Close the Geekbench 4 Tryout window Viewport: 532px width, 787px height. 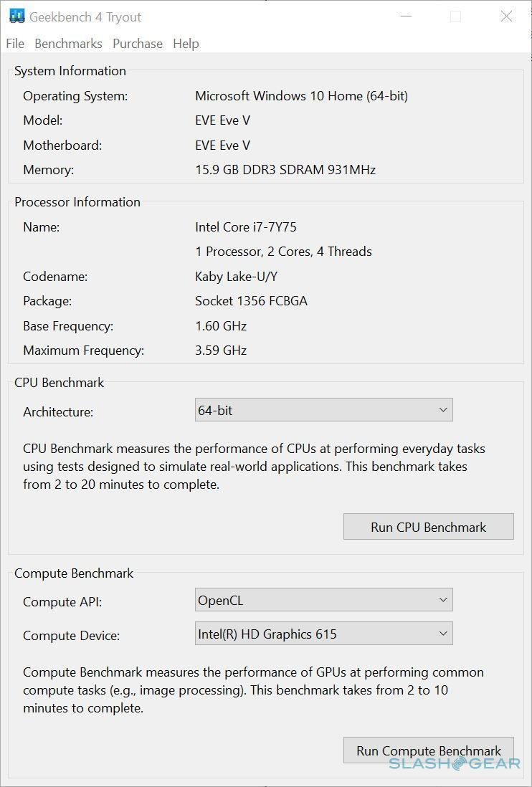coord(506,16)
